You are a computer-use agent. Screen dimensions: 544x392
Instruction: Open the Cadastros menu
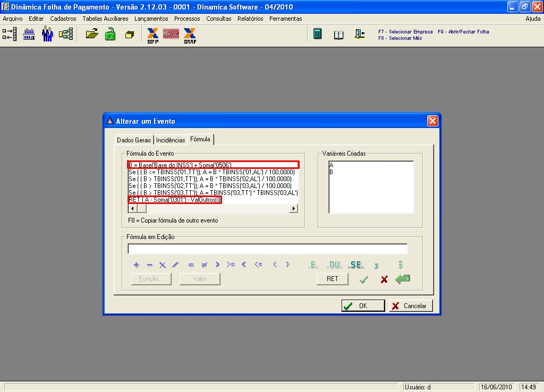(63, 19)
